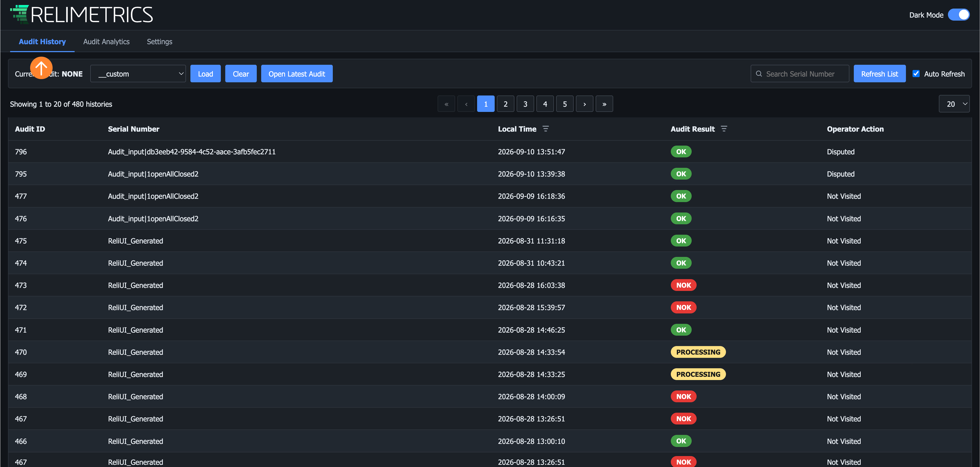Click ReliUI_Generated in row 472
The width and height of the screenshot is (980, 467).
pyautogui.click(x=135, y=308)
